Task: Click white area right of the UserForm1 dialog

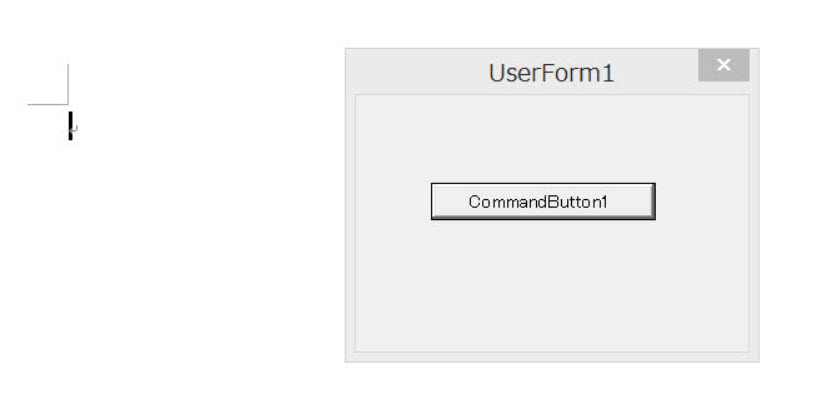Action: pyautogui.click(x=790, y=201)
